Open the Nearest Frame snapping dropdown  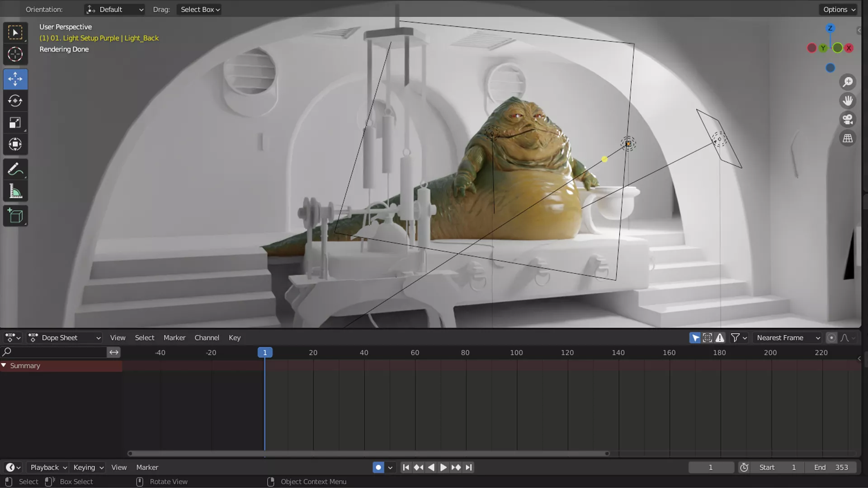788,338
